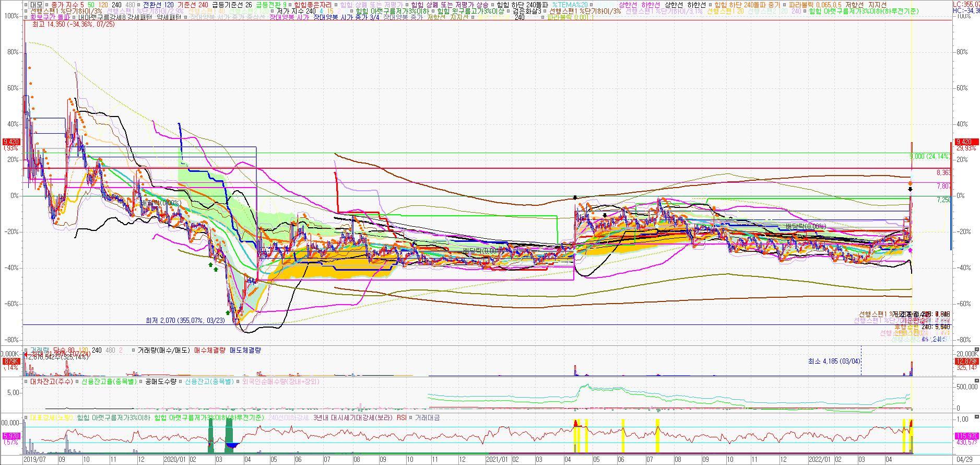
Task: Click the 2020/01 date on time axis
Action: [174, 460]
